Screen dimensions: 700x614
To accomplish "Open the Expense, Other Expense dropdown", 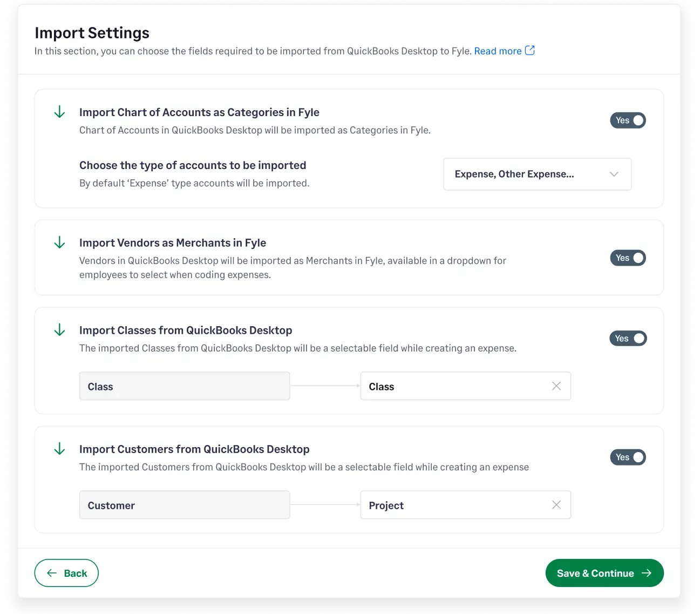I will point(537,174).
